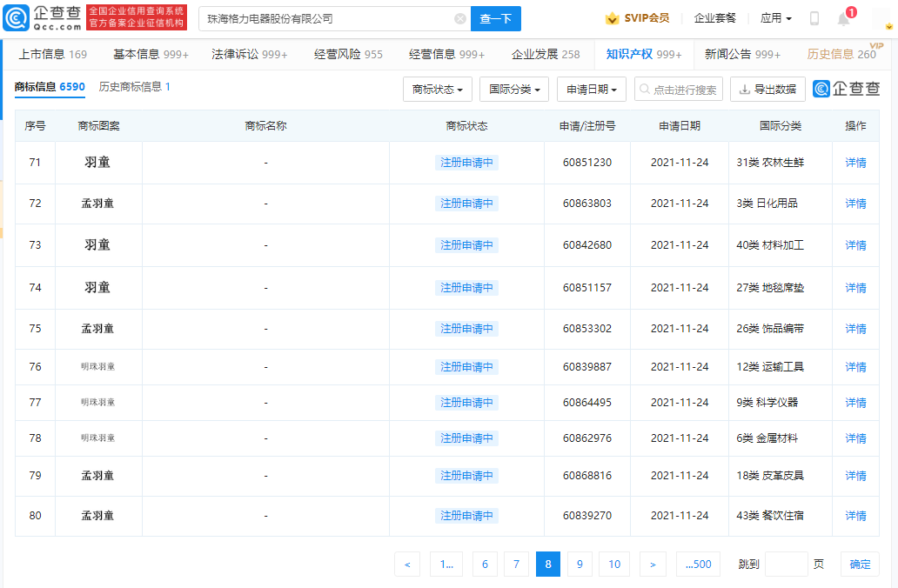Switch to the 法律诉讼 tab
This screenshot has width=898, height=588.
(x=249, y=54)
